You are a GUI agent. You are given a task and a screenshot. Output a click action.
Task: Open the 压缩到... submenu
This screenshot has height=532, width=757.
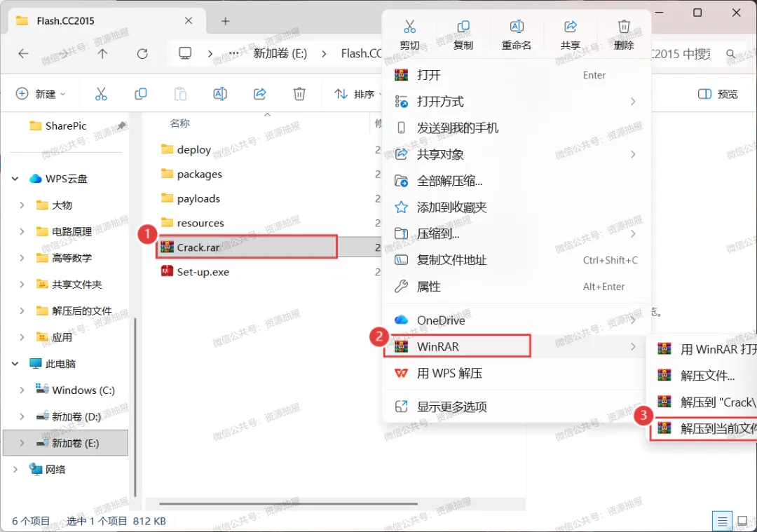pyautogui.click(x=517, y=234)
